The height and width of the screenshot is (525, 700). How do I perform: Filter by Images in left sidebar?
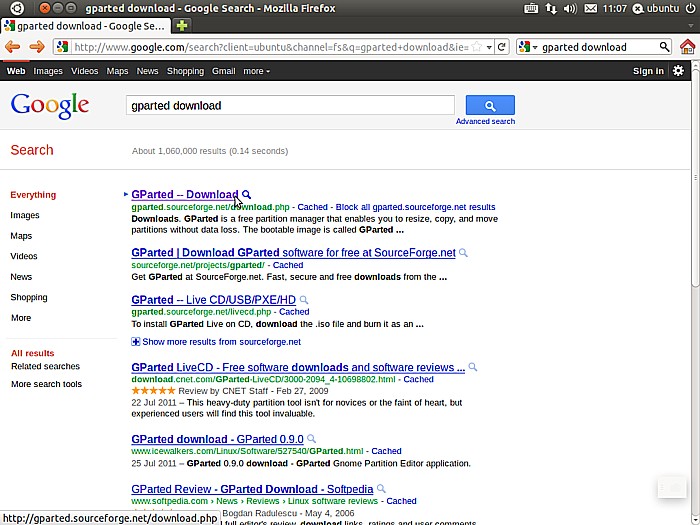(x=25, y=215)
